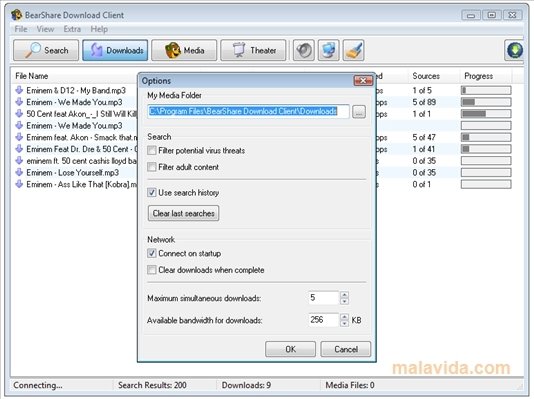This screenshot has height=399, width=534.
Task: Click the Clear last searches button
Action: click(184, 213)
